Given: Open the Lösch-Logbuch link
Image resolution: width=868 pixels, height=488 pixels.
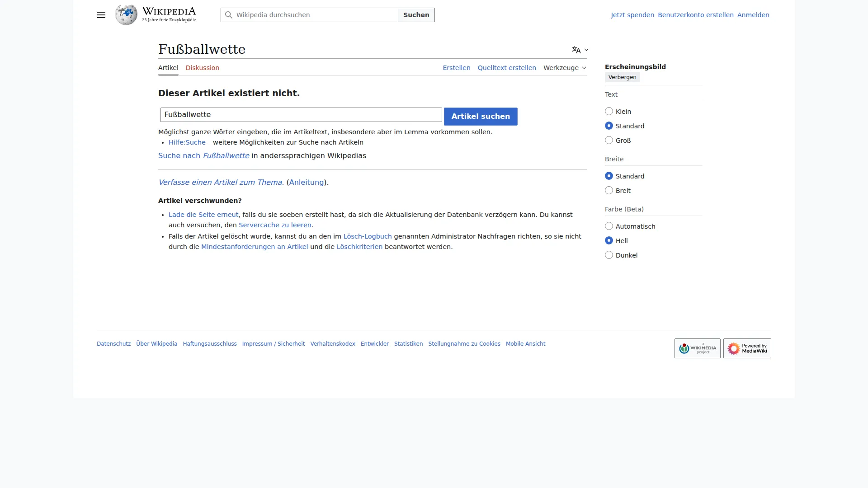Looking at the screenshot, I should point(367,236).
